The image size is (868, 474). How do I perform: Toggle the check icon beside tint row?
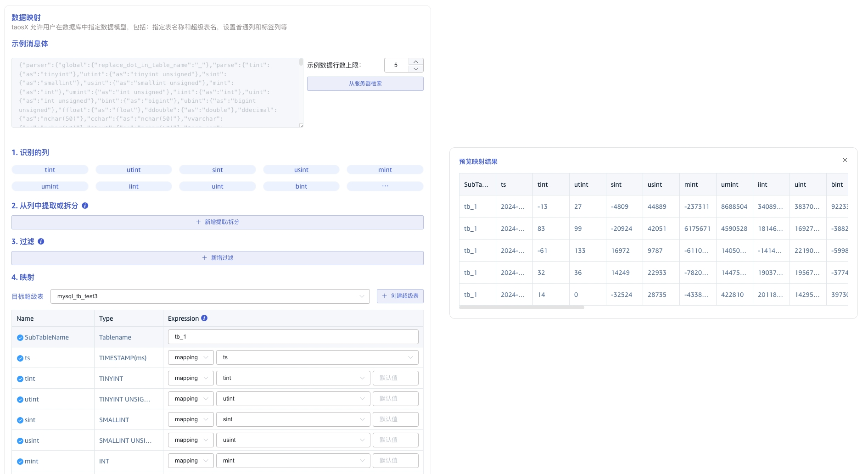point(20,379)
